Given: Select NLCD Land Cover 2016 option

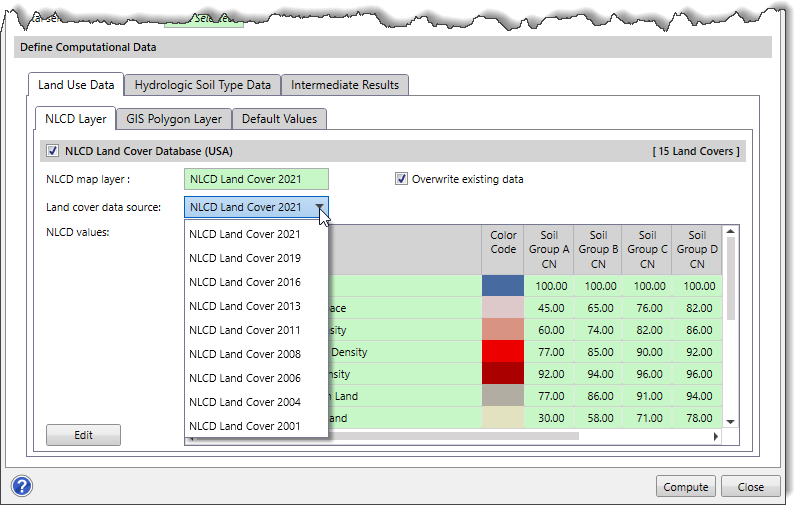Looking at the screenshot, I should coord(256,282).
